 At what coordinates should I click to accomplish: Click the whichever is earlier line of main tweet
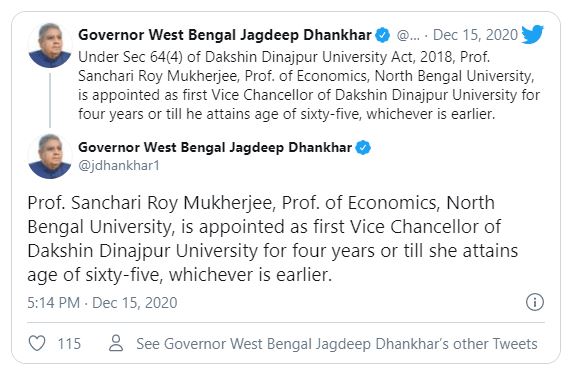180,274
